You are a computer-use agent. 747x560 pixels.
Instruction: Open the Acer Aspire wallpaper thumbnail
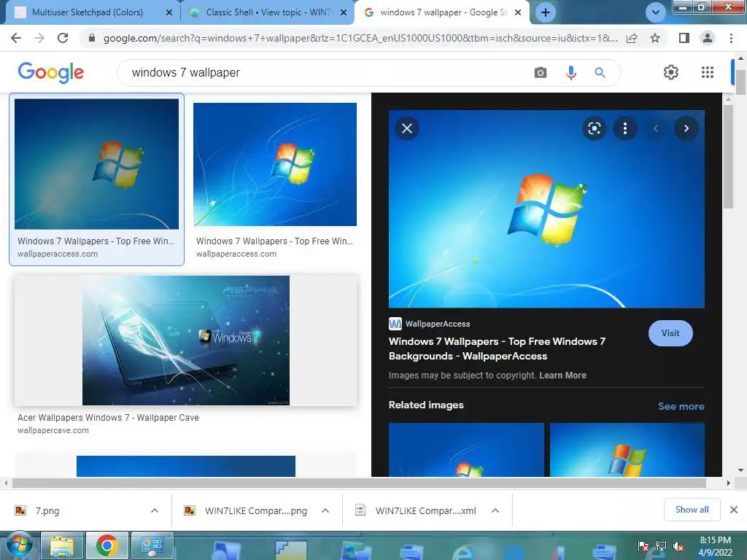click(186, 341)
